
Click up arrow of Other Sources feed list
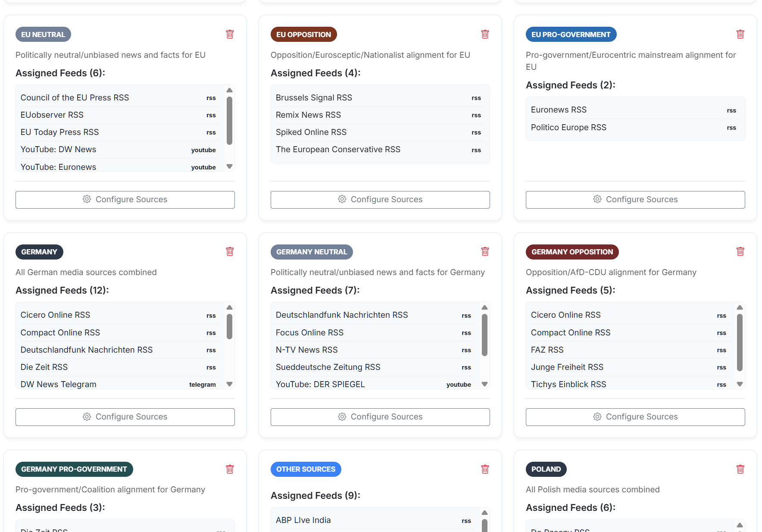(484, 513)
